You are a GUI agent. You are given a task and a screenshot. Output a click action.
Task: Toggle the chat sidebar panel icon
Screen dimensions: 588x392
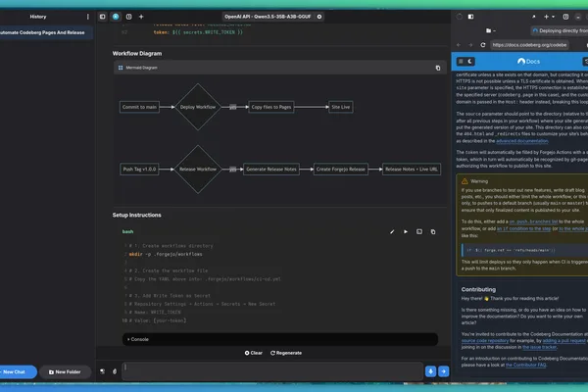[x=102, y=17]
